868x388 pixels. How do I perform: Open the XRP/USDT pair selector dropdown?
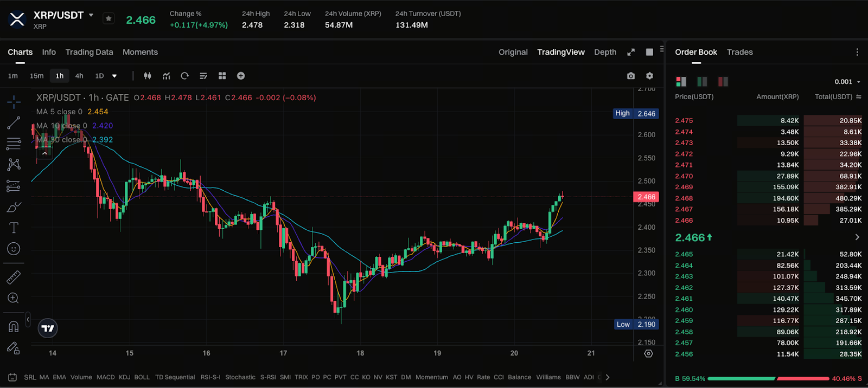tap(91, 15)
